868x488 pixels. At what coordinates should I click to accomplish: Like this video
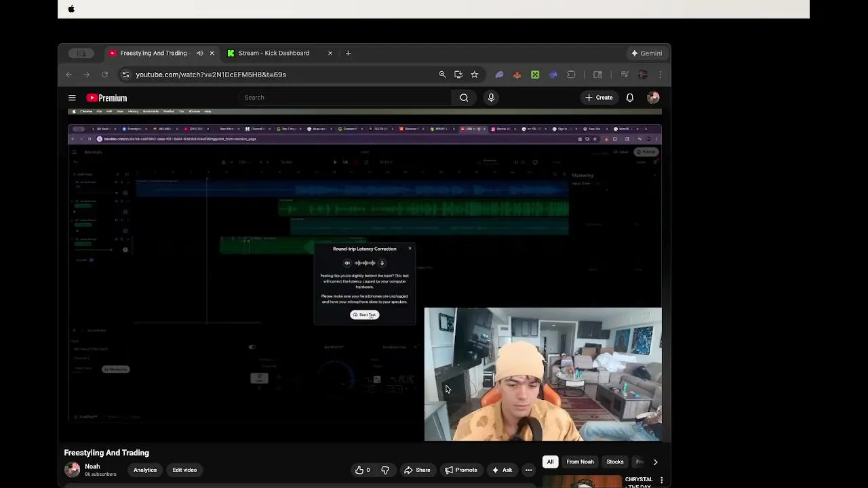[x=363, y=470]
